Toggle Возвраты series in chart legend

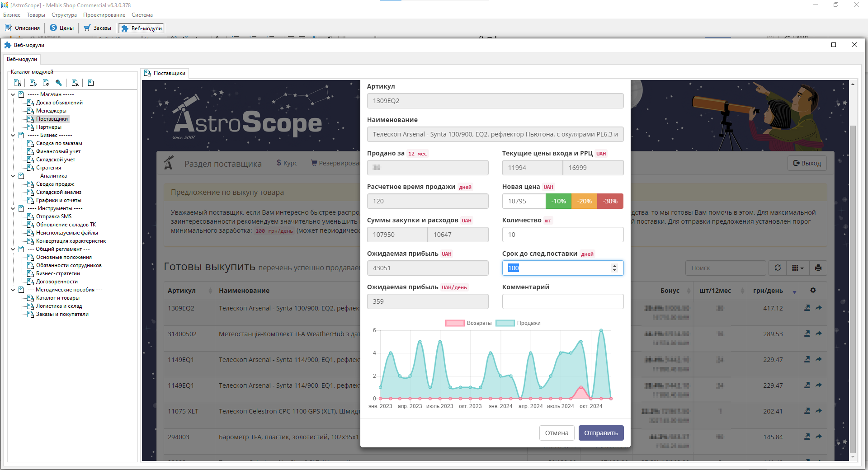[468, 323]
